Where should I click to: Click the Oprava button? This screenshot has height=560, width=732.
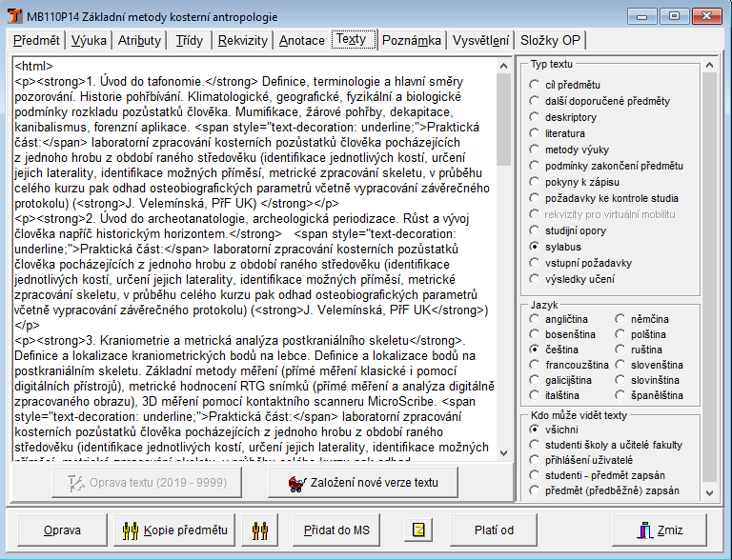62,530
